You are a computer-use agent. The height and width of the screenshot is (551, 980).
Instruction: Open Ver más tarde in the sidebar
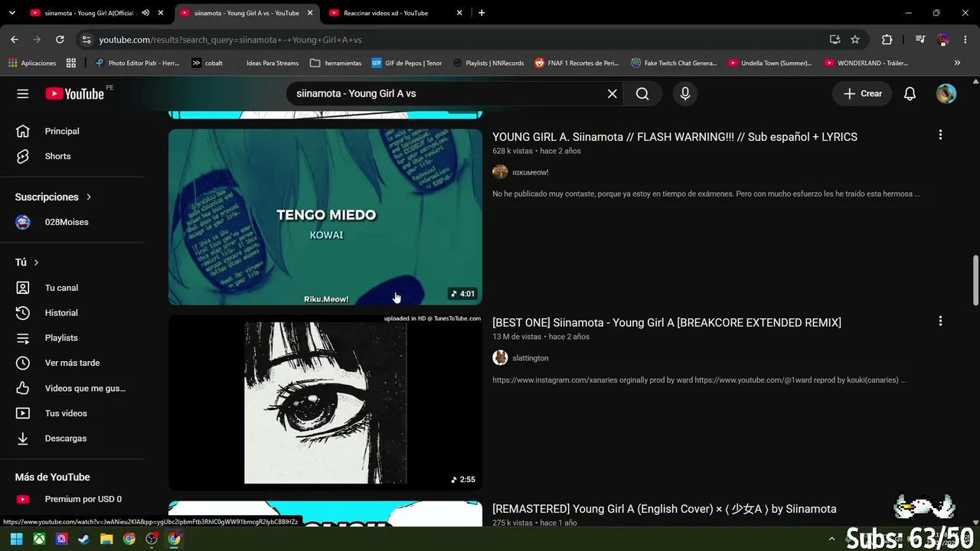pyautogui.click(x=72, y=363)
